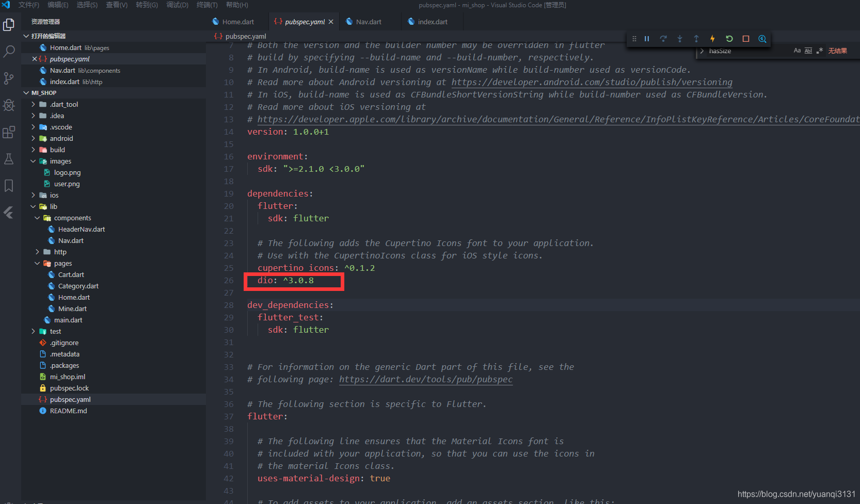The image size is (860, 504).
Task: Open HeaderNav.dart in components
Action: pos(82,229)
